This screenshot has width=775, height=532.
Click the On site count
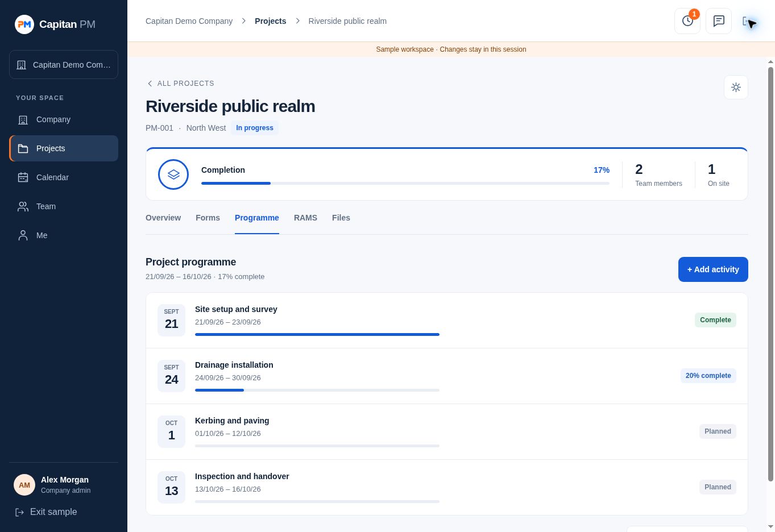click(x=719, y=174)
